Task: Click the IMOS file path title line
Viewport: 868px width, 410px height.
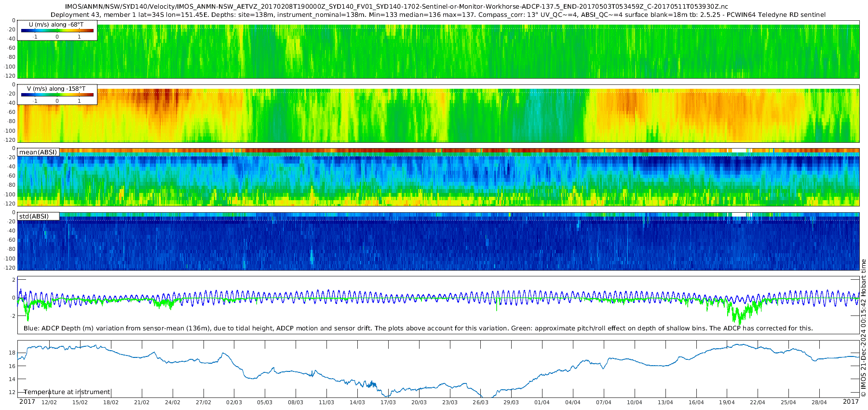Action: (396, 7)
